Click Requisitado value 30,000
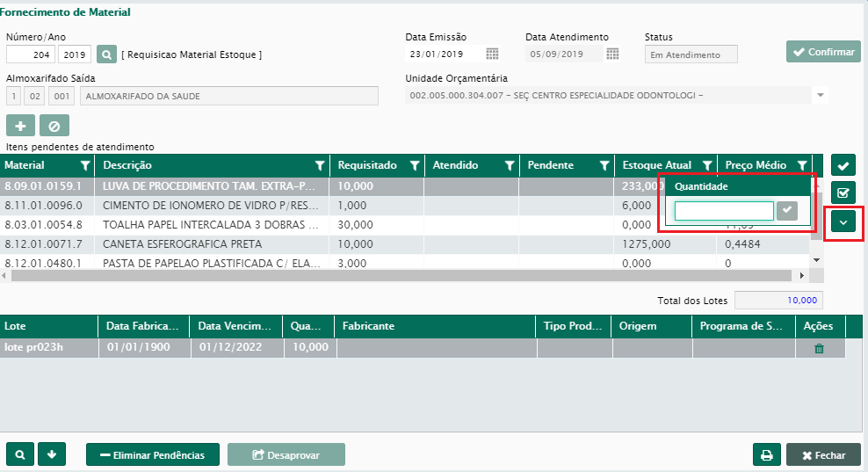The height and width of the screenshot is (472, 868). [356, 225]
